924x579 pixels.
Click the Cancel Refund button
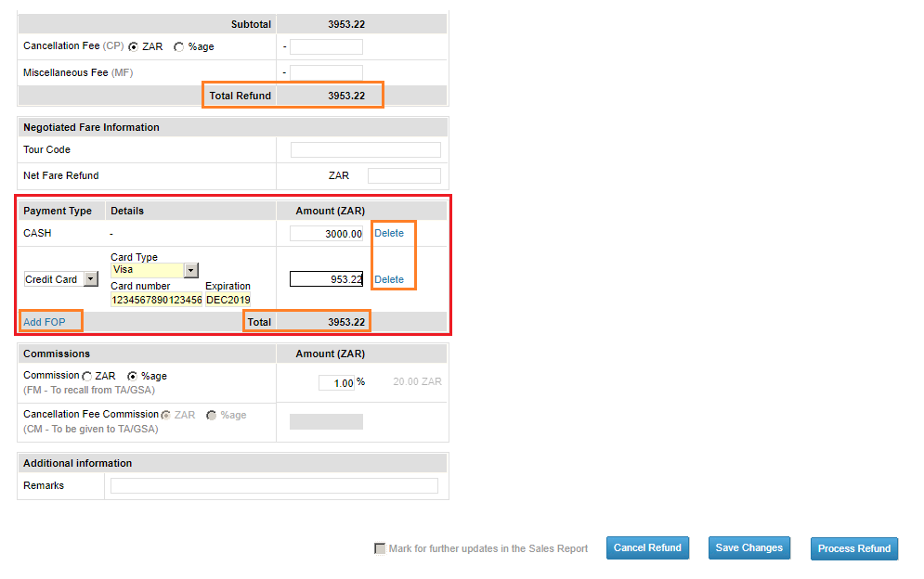click(647, 547)
